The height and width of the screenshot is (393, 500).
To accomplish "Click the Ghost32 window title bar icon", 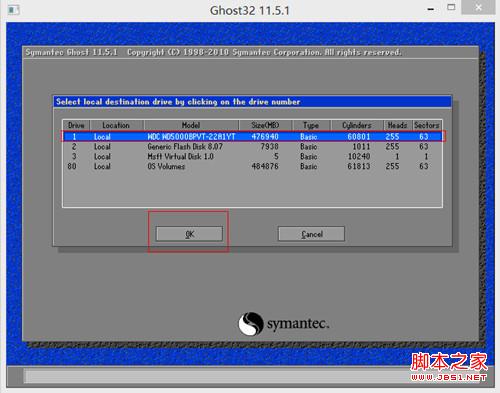I will coord(13,10).
